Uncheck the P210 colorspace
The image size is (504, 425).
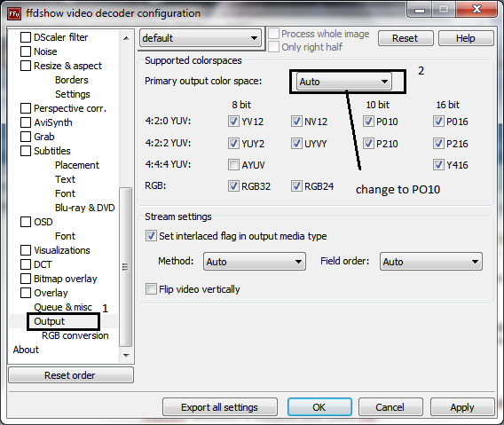click(368, 144)
